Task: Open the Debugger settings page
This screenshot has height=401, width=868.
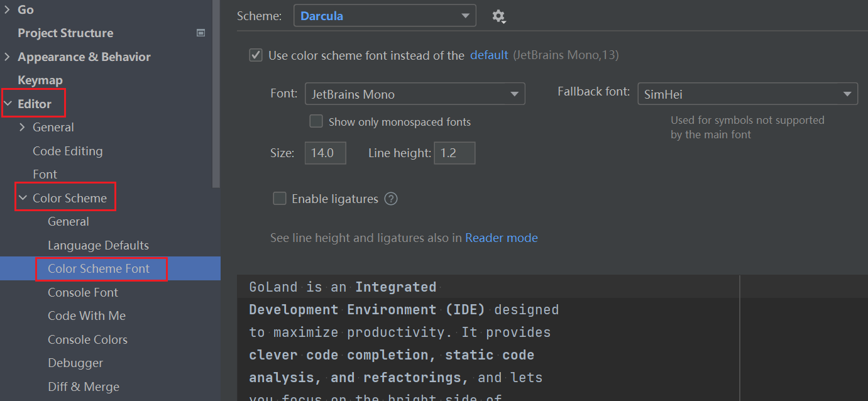Action: [x=75, y=363]
